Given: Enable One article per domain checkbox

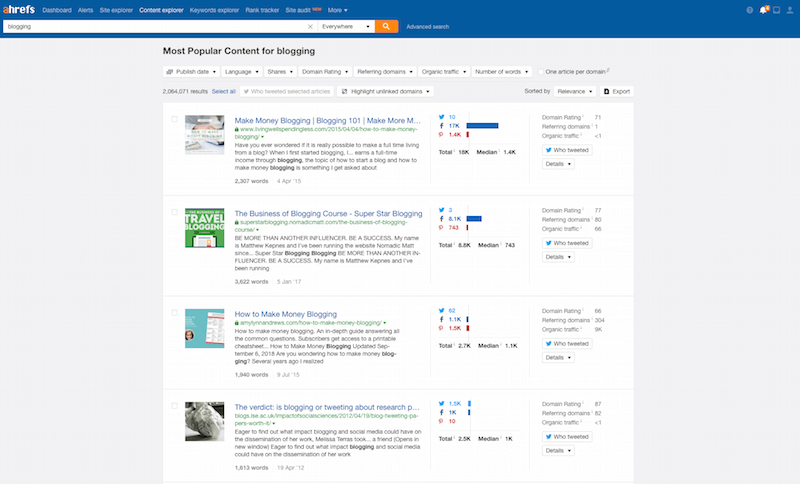Looking at the screenshot, I should pyautogui.click(x=541, y=72).
